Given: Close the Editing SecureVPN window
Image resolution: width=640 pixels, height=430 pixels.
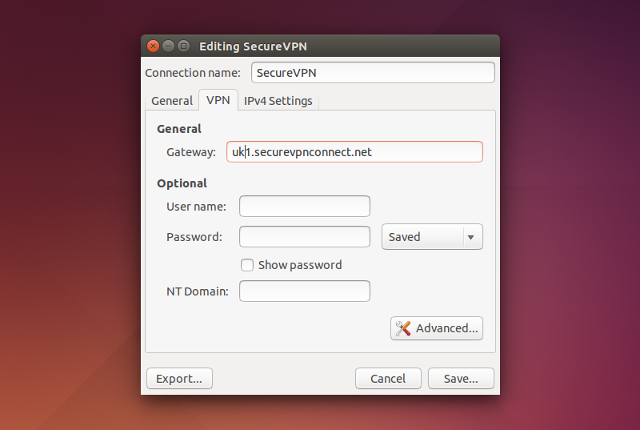Looking at the screenshot, I should (153, 46).
